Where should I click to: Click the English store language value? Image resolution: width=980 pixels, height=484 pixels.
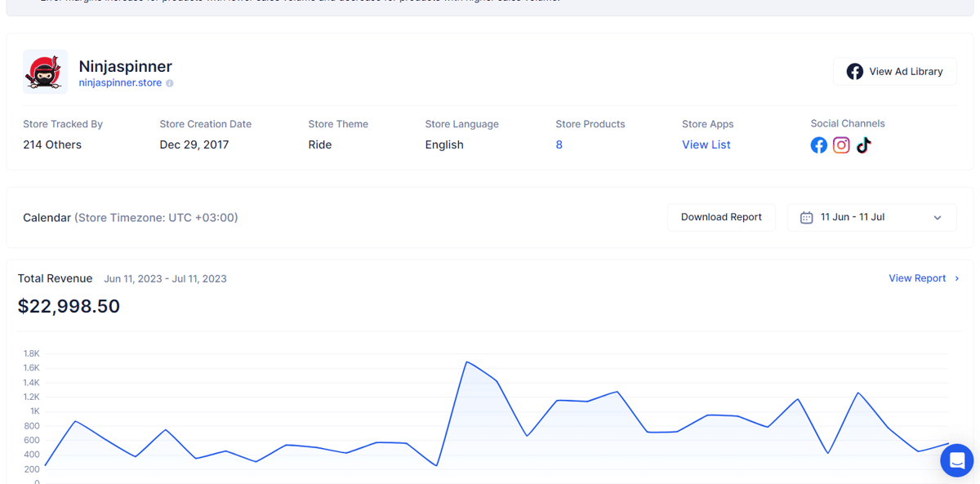point(444,144)
